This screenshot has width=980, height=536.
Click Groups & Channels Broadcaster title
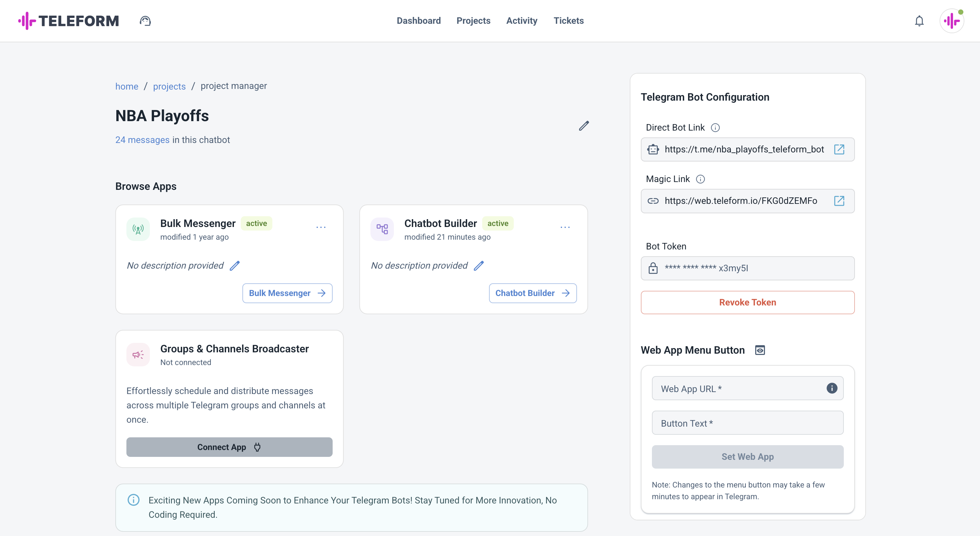[x=234, y=349]
